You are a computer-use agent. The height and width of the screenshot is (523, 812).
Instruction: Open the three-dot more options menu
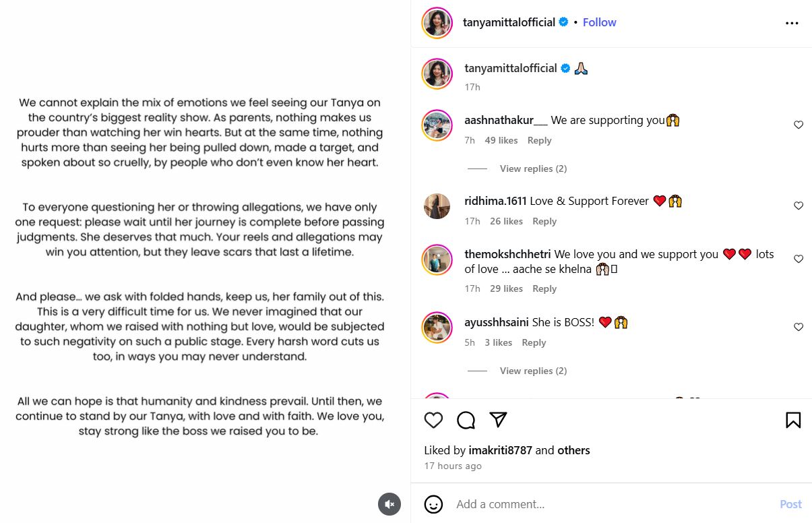click(792, 23)
